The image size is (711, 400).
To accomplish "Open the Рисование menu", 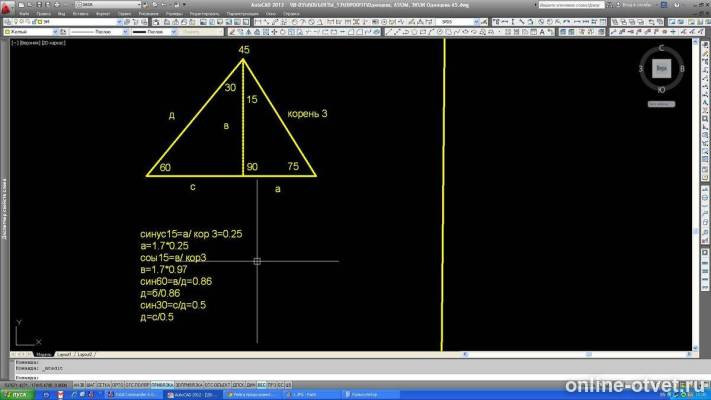I will 148,14.
